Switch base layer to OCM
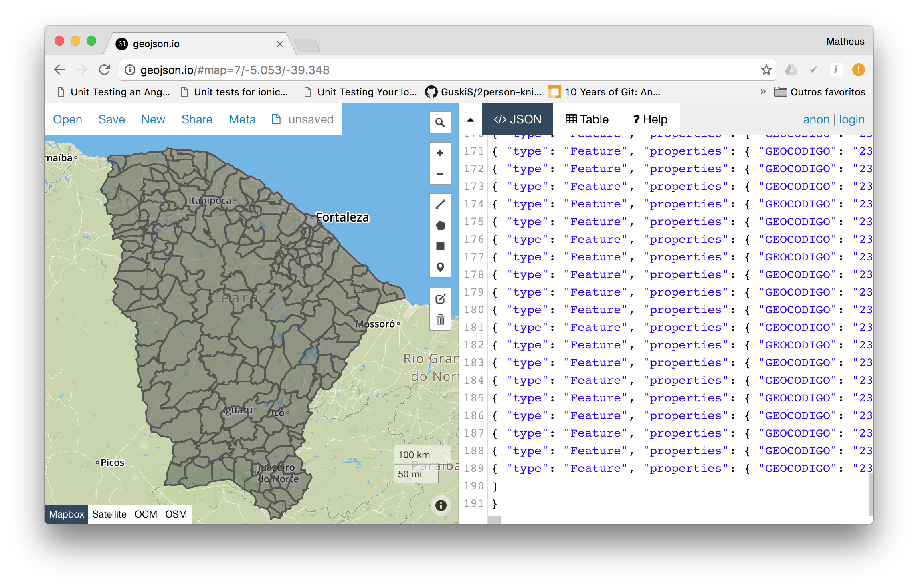The height and width of the screenshot is (588, 918). [x=146, y=514]
